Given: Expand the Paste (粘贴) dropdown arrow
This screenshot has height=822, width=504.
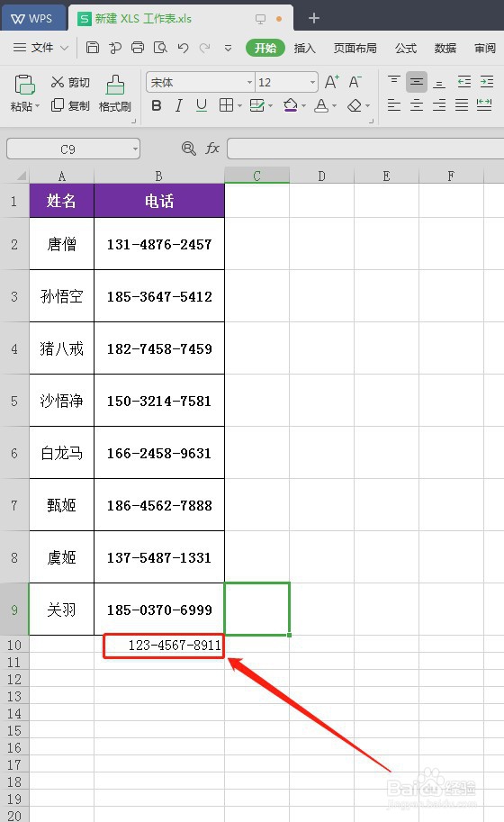Looking at the screenshot, I should (x=37, y=106).
